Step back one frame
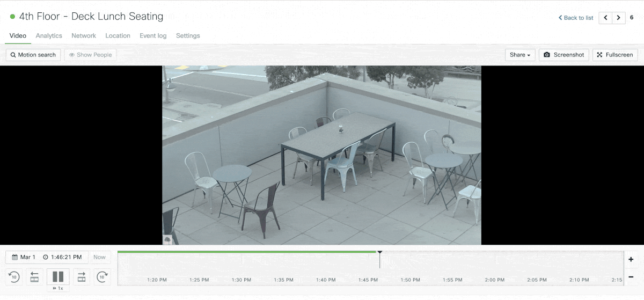This screenshot has width=644, height=300. (x=34, y=277)
